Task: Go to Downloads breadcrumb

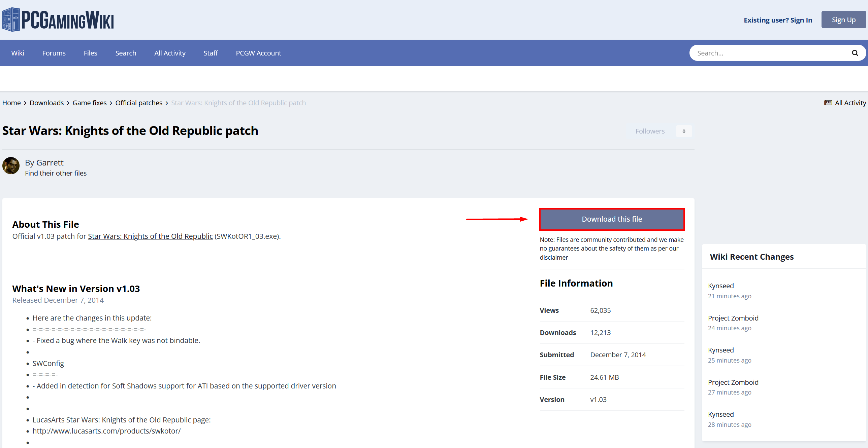Action: click(46, 103)
